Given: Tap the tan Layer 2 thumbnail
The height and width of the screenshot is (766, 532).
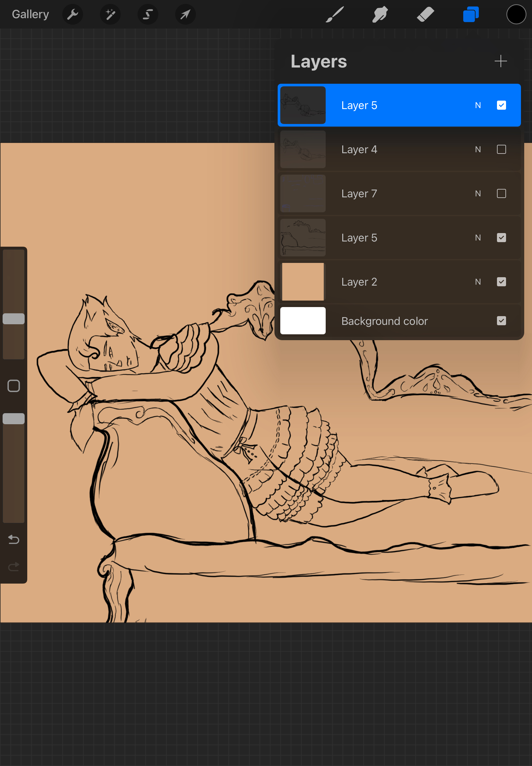Looking at the screenshot, I should (x=303, y=282).
